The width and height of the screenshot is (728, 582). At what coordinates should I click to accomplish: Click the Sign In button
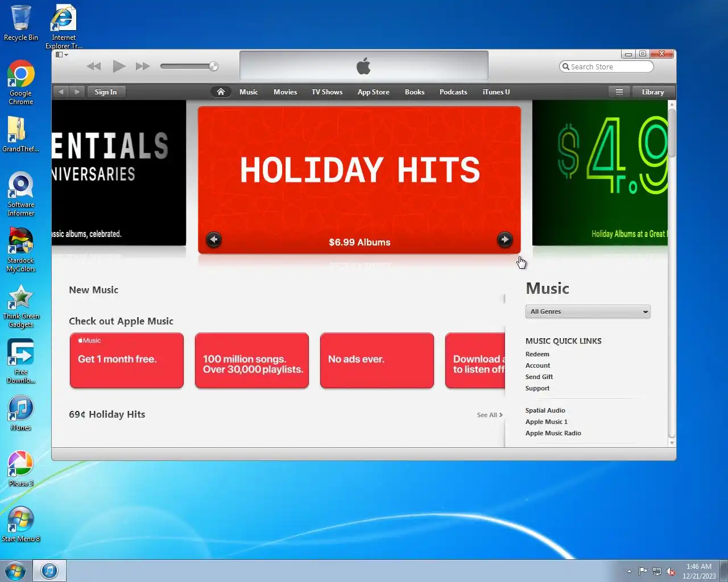(106, 92)
